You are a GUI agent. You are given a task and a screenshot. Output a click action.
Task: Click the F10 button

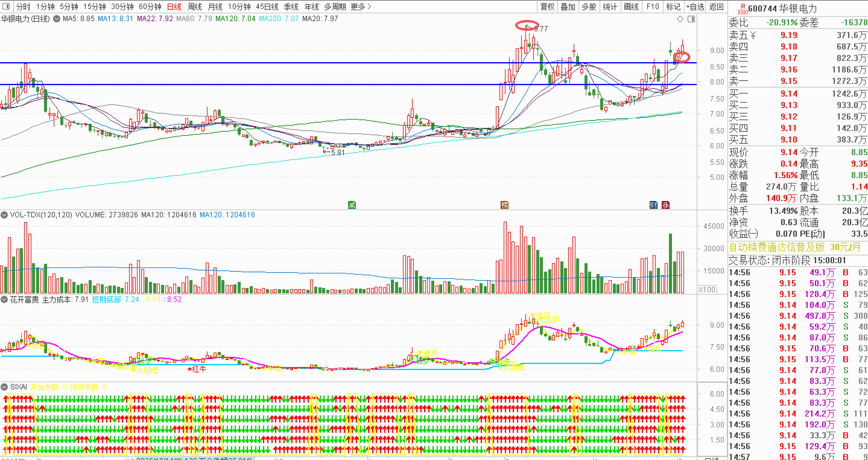coord(653,7)
